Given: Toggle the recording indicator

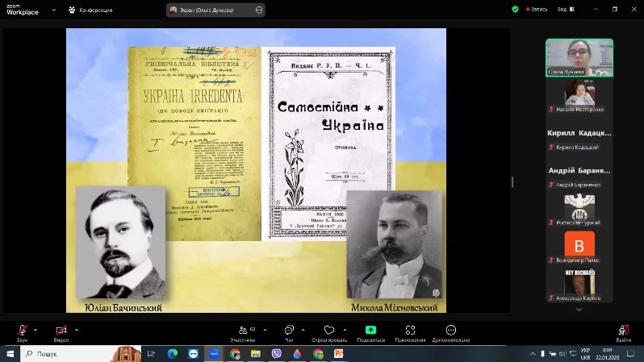Looking at the screenshot, I should [x=537, y=10].
